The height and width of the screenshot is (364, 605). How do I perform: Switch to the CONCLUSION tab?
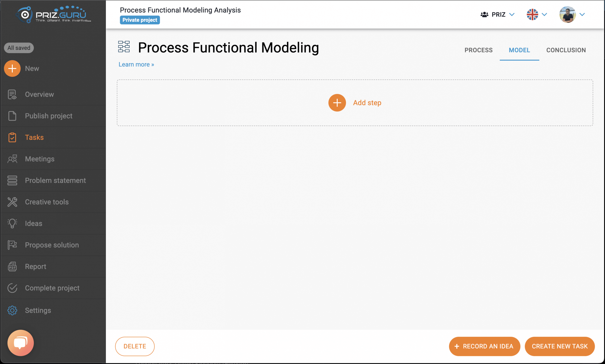click(566, 50)
